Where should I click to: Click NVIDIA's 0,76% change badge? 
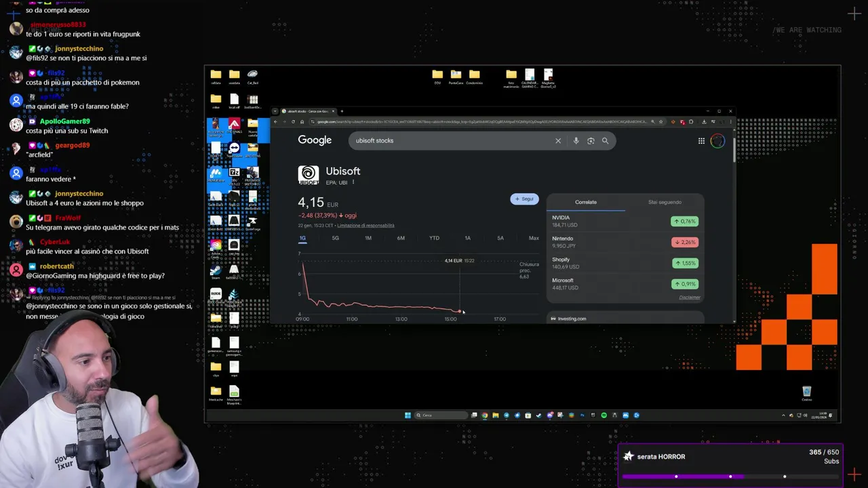pyautogui.click(x=685, y=222)
